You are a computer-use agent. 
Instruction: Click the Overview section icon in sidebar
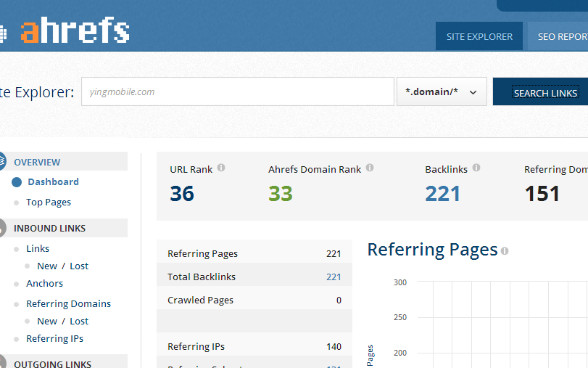coord(2,161)
